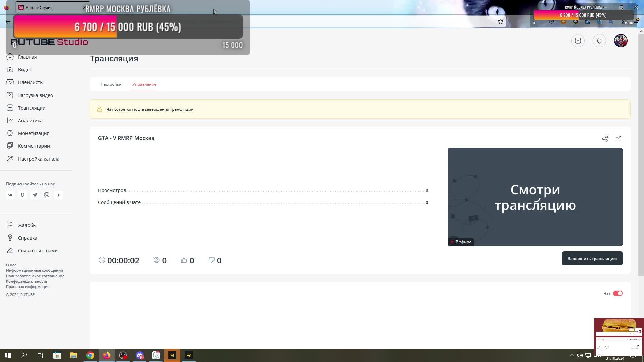This screenshot has height=362, width=644.
Task: Open the Viber social link icon
Action: coord(47,195)
